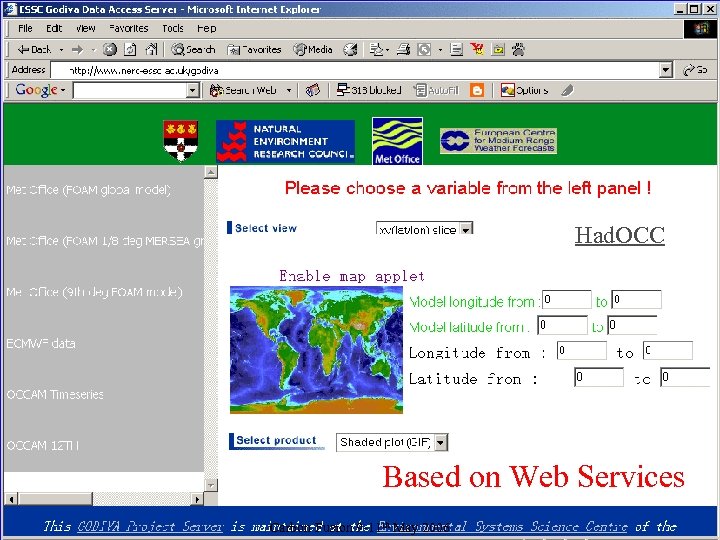The height and width of the screenshot is (540, 720).
Task: Open Google toolbar Options
Action: pyautogui.click(x=524, y=90)
